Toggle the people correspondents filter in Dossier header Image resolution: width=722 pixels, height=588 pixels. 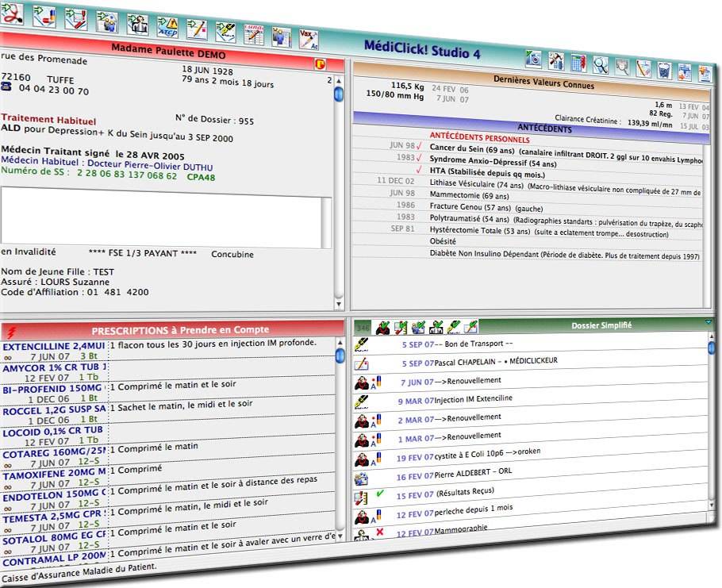[x=418, y=327]
